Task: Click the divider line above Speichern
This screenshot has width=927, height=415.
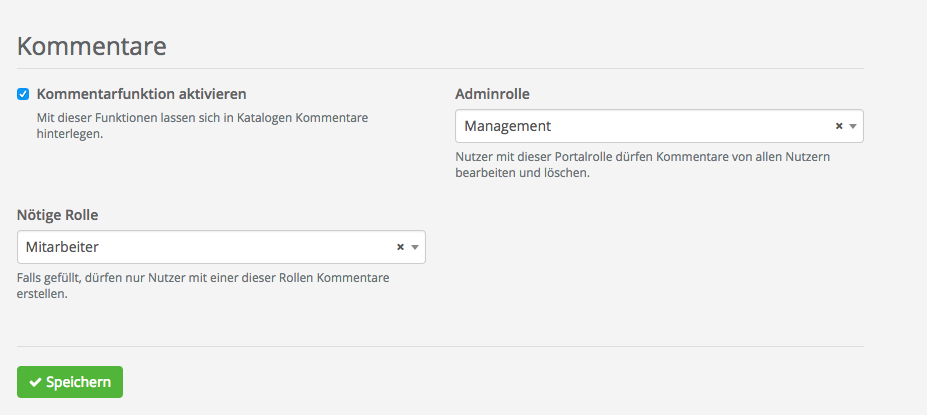Action: pyautogui.click(x=440, y=347)
